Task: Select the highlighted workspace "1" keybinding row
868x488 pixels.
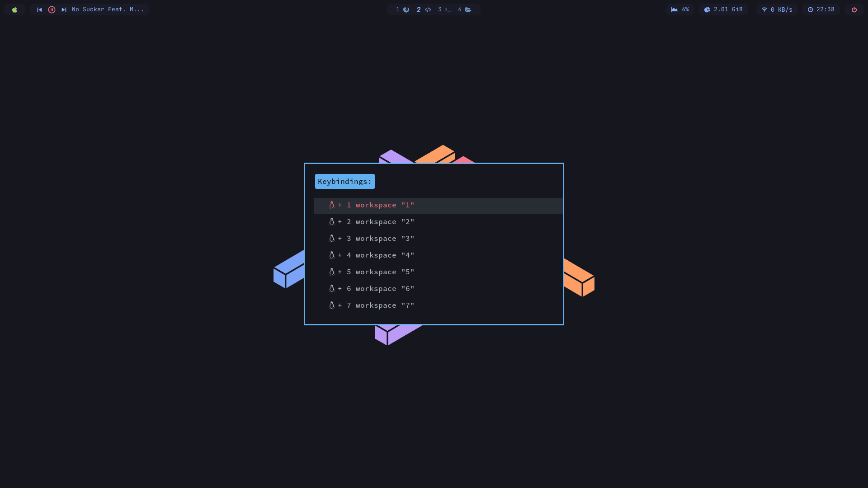Action: 371,205
